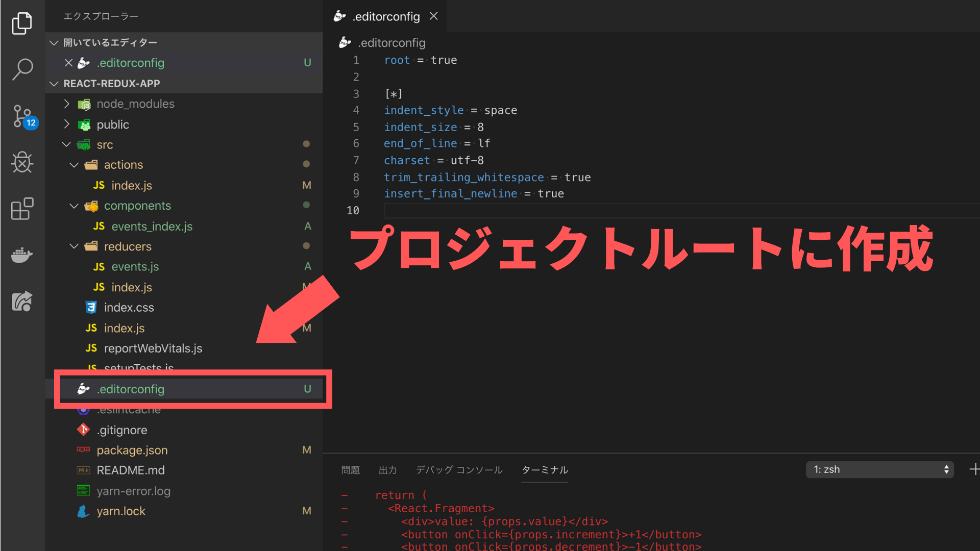Screen dimensions: 980x551
Task: Click the EditorConfig logo in the breadcrumb bar
Action: 345,43
